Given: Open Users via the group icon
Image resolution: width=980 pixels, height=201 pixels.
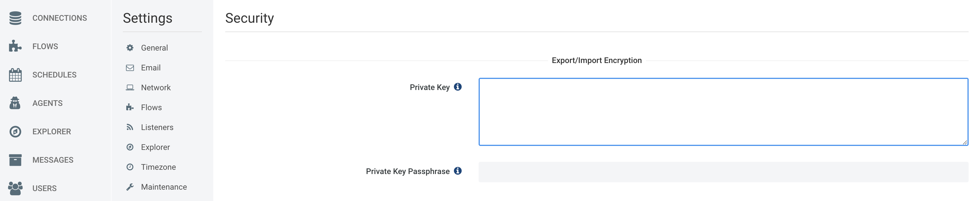Looking at the screenshot, I should [x=15, y=188].
